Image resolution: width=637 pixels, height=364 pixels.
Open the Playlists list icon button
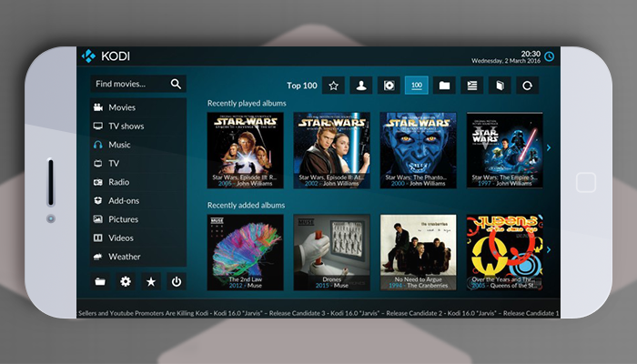coord(472,86)
